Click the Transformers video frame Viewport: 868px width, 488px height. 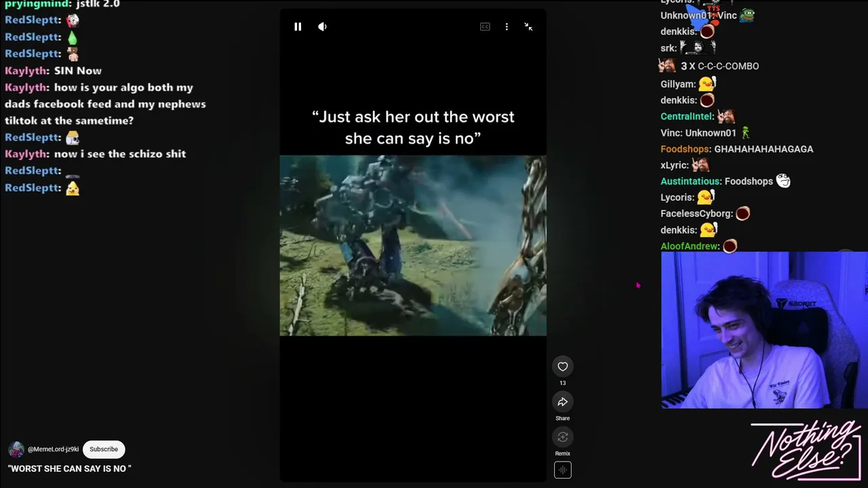pos(413,245)
